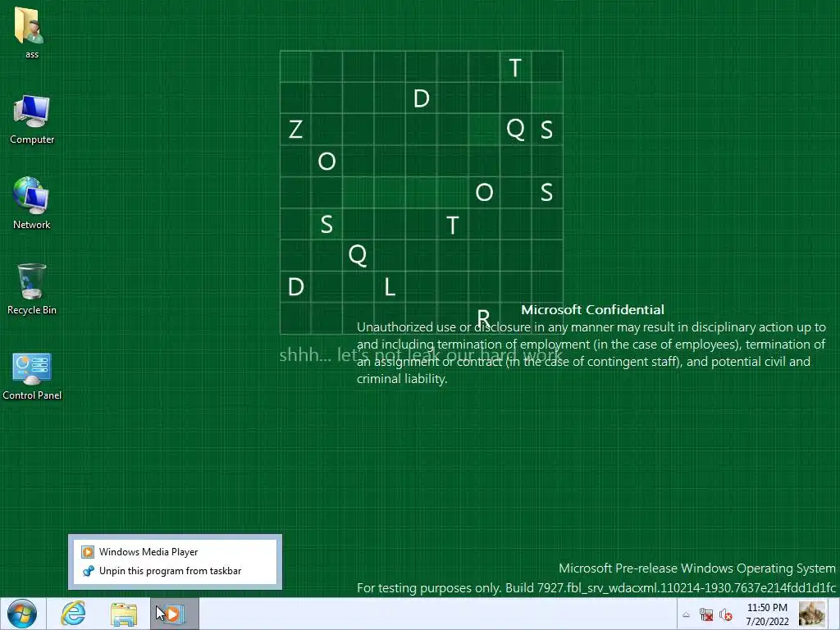The image size is (840, 630).
Task: Click the cat picture on taskbar
Action: point(811,614)
